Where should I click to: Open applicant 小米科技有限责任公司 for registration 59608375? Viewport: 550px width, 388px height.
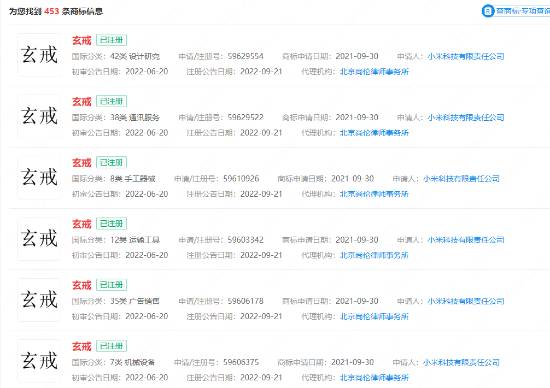click(x=461, y=362)
